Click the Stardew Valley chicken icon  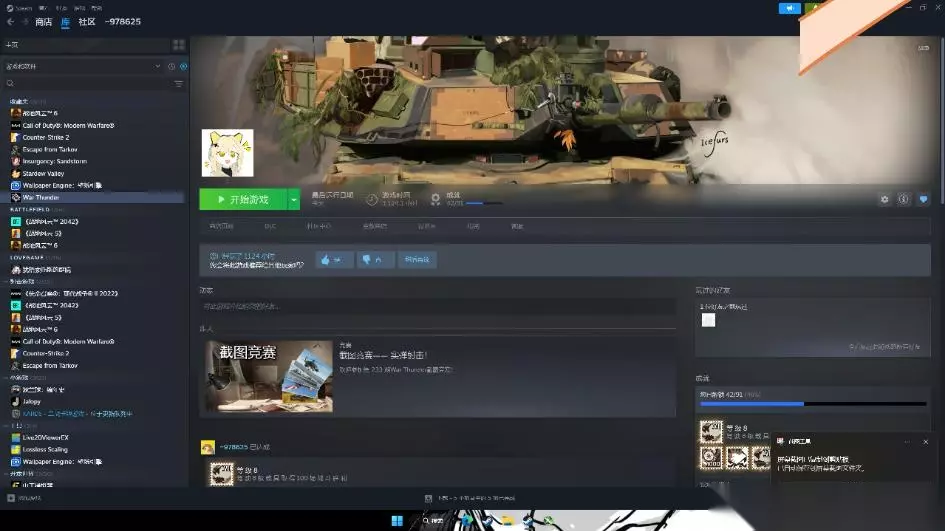point(16,174)
